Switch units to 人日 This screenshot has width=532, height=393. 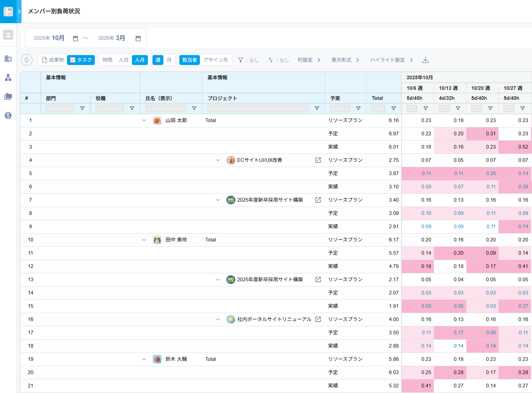(123, 60)
